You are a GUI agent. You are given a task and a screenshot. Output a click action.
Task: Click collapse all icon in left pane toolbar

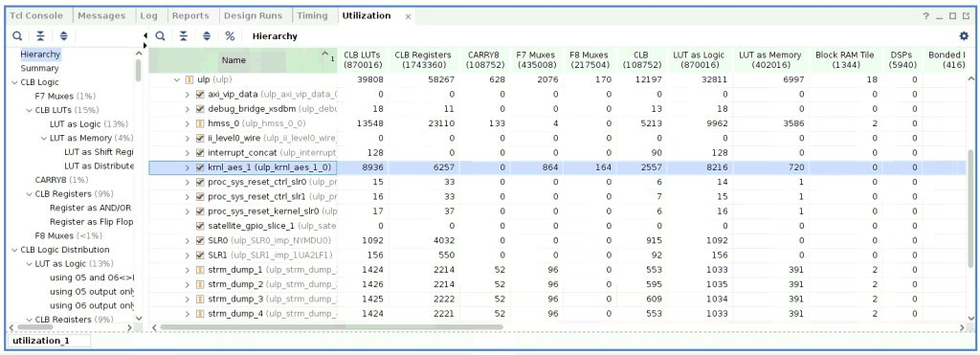pyautogui.click(x=40, y=36)
